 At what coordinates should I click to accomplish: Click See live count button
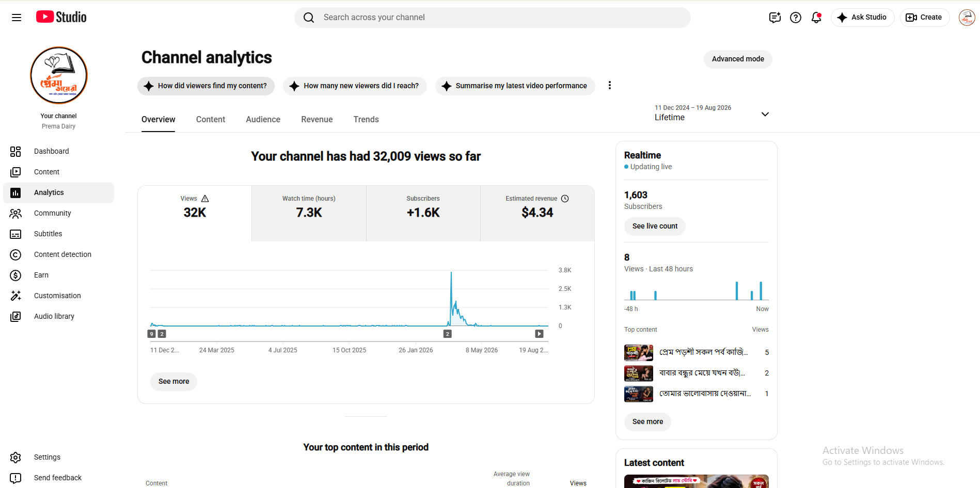coord(655,226)
